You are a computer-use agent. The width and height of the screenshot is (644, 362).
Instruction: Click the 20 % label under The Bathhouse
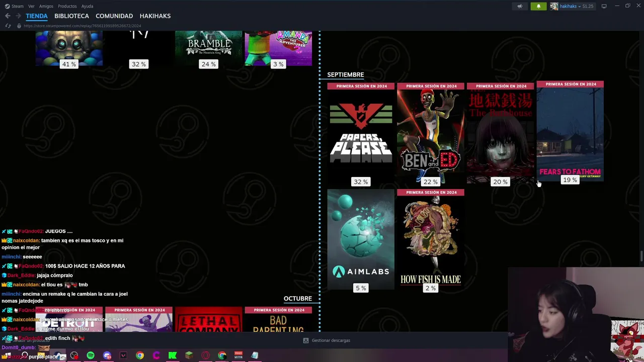tap(500, 182)
